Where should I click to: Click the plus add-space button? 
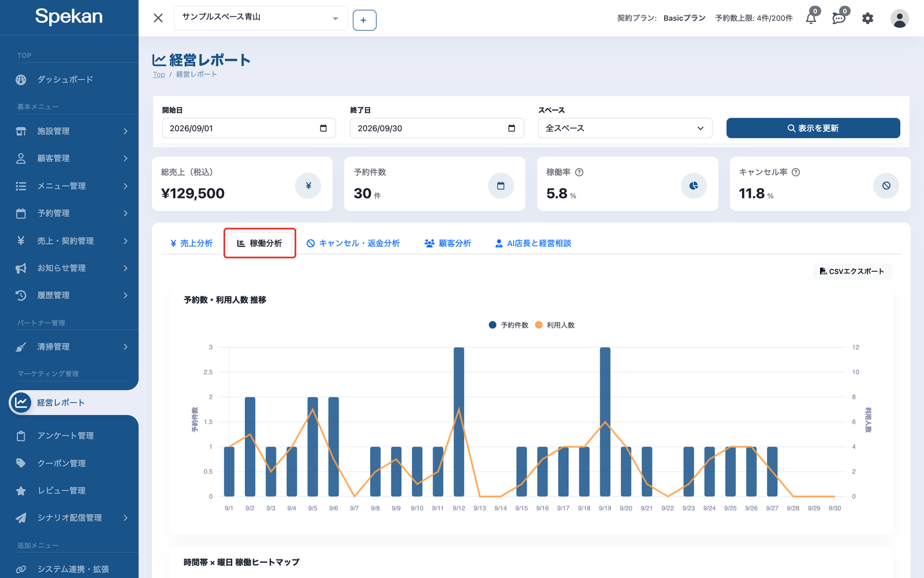[364, 20]
